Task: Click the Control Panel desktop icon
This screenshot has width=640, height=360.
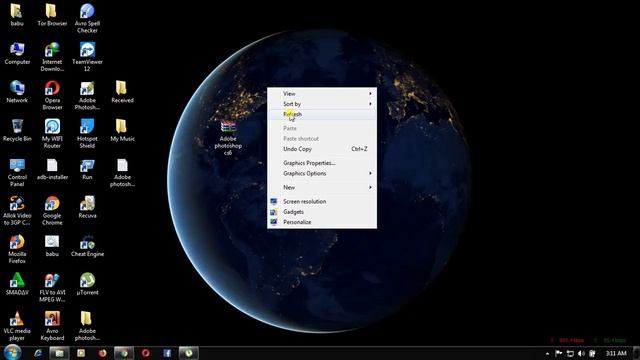Action: tap(17, 172)
